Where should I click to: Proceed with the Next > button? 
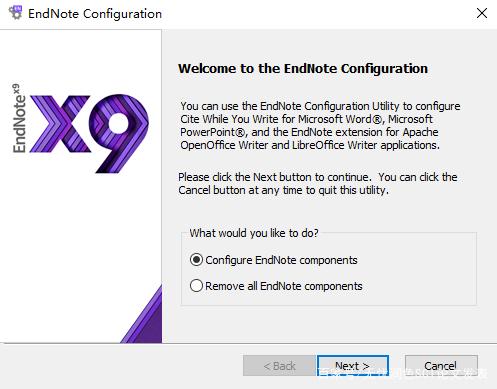[x=353, y=366]
